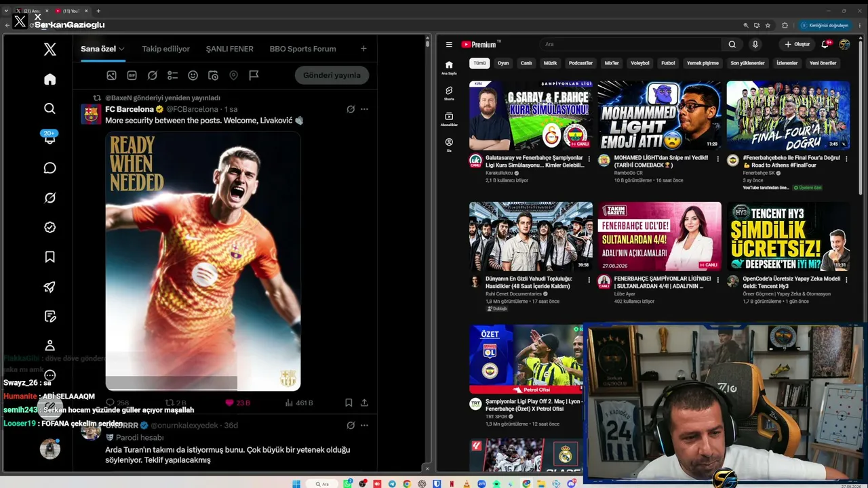This screenshot has height=488, width=868.
Task: Open a new browser tab
Action: click(x=98, y=11)
